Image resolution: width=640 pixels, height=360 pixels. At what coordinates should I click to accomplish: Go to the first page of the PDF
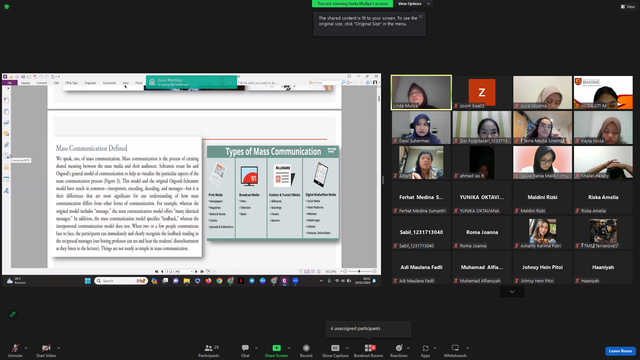point(156,271)
